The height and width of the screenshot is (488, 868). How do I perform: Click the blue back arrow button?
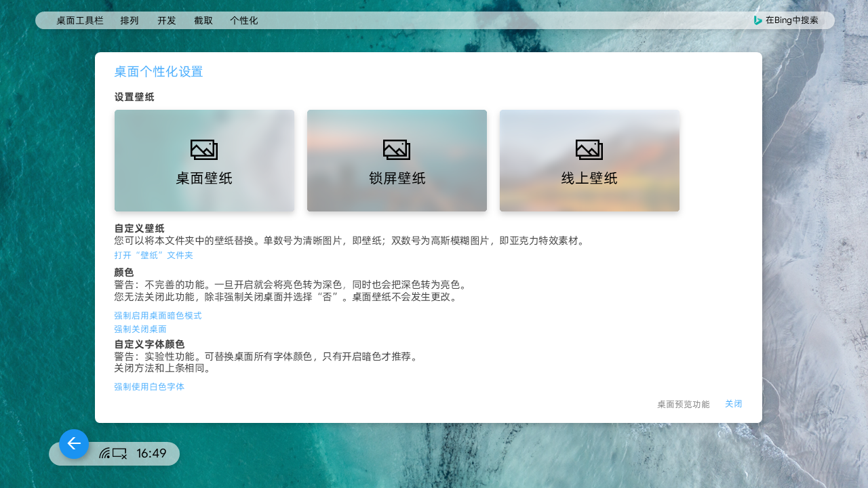point(74,444)
